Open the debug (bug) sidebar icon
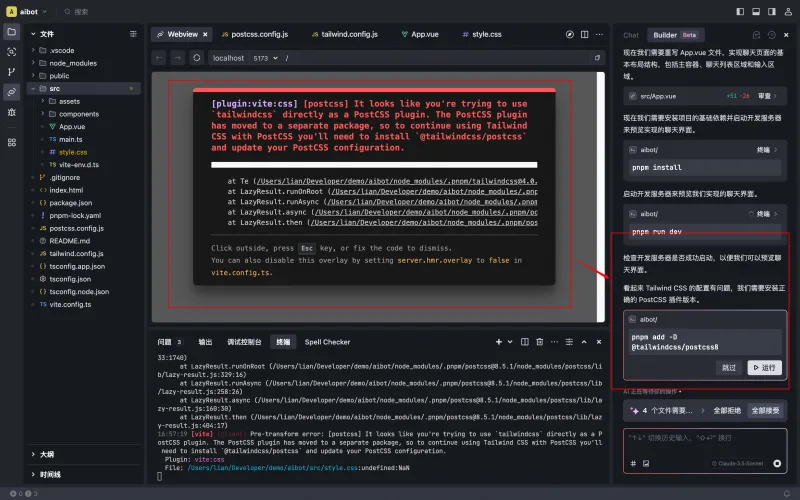 [12, 112]
